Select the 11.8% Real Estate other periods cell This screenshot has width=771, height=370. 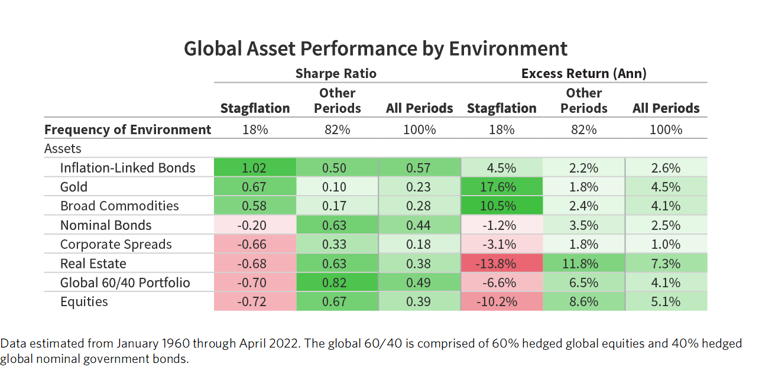point(584,264)
